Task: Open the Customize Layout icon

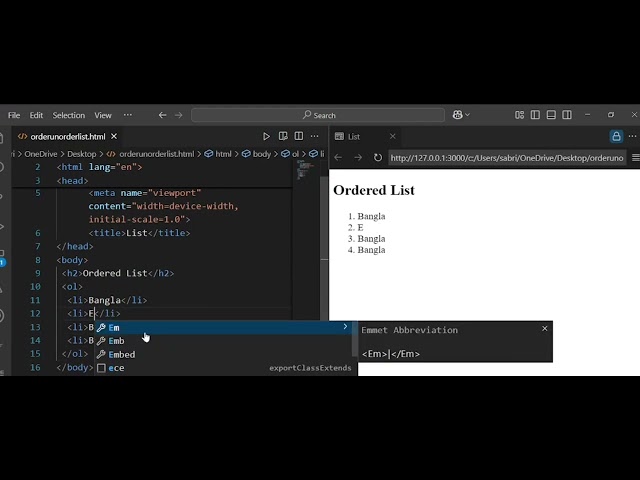Action: 519,115
